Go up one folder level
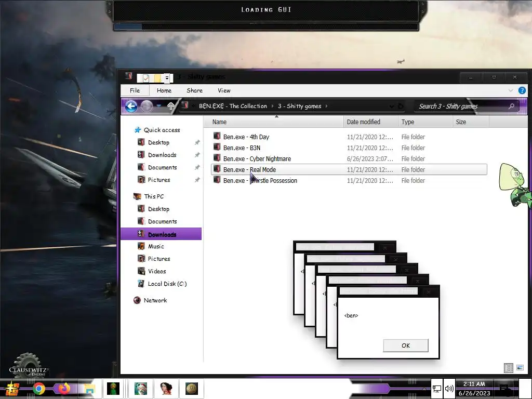 170,106
